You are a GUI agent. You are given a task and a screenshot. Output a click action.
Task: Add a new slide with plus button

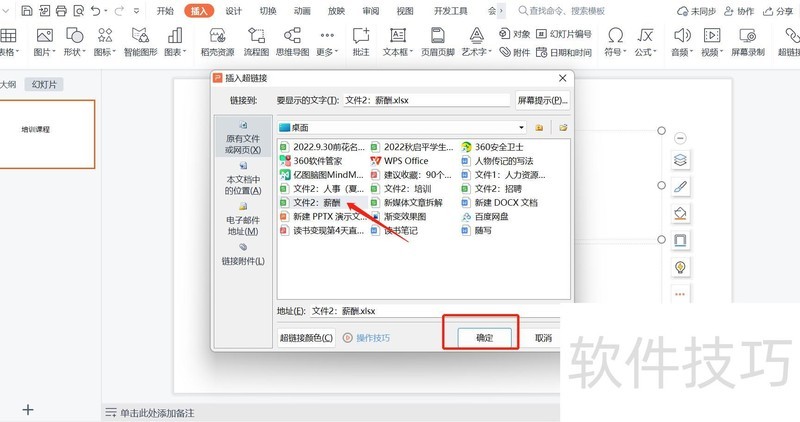click(x=28, y=409)
